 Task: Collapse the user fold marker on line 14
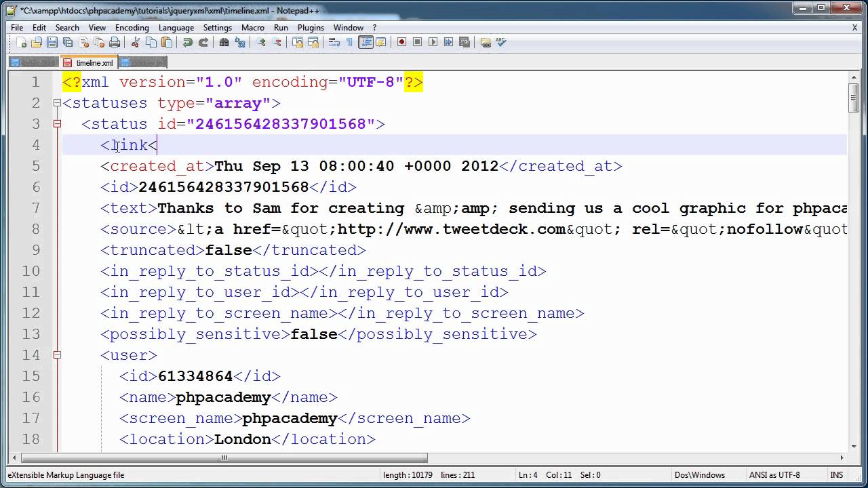57,355
